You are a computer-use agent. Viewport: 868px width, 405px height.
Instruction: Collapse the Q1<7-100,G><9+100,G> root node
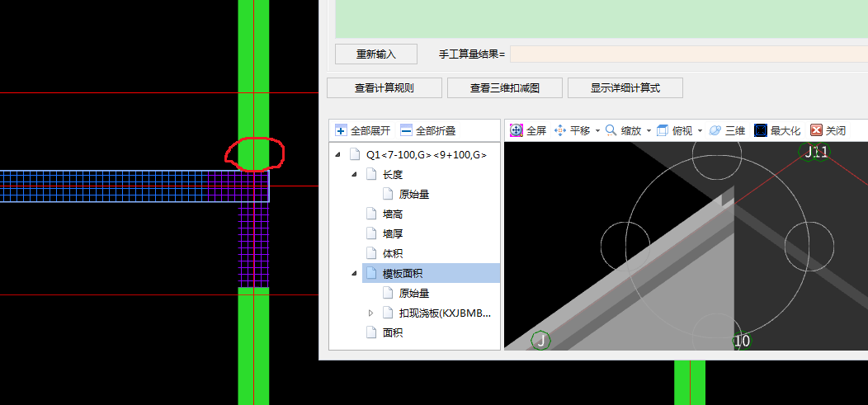(x=337, y=155)
